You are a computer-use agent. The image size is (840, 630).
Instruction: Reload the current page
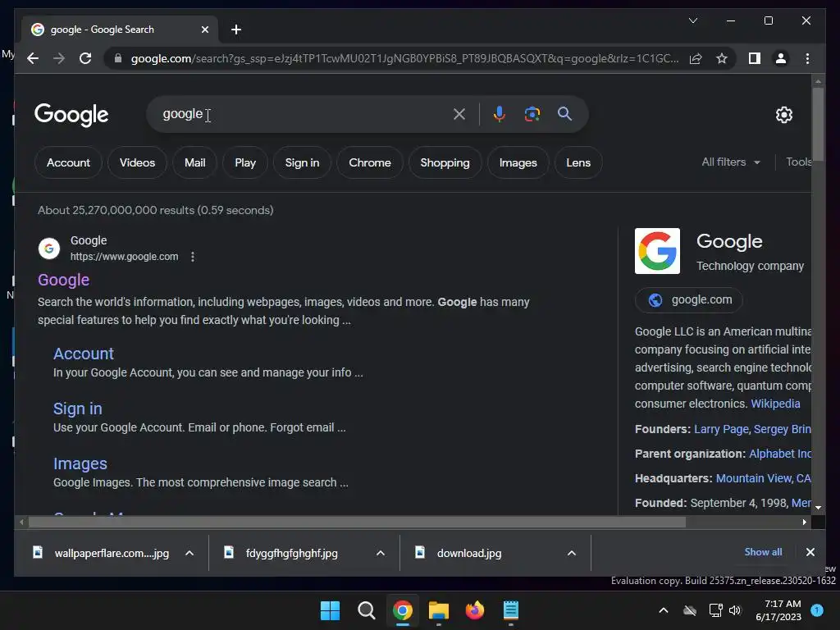pyautogui.click(x=85, y=58)
